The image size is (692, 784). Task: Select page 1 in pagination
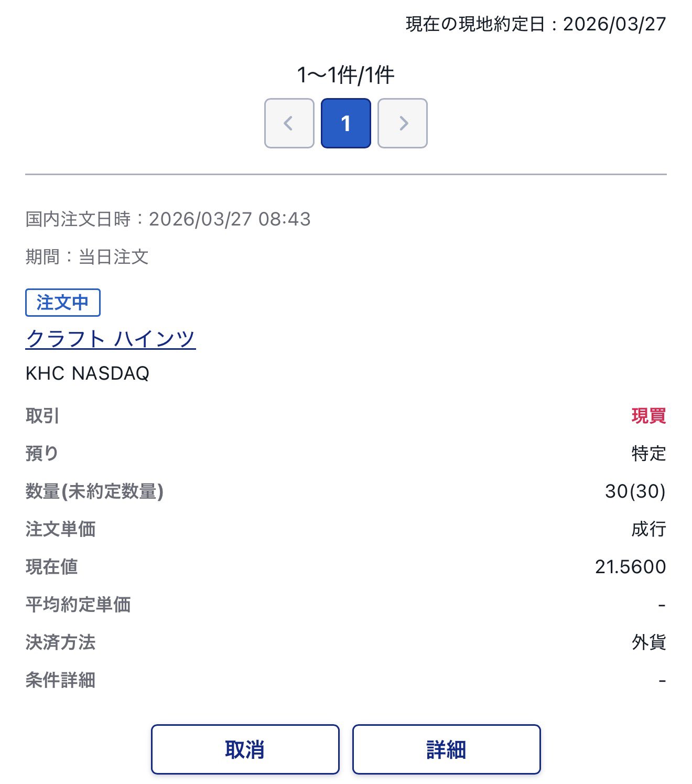tap(345, 123)
